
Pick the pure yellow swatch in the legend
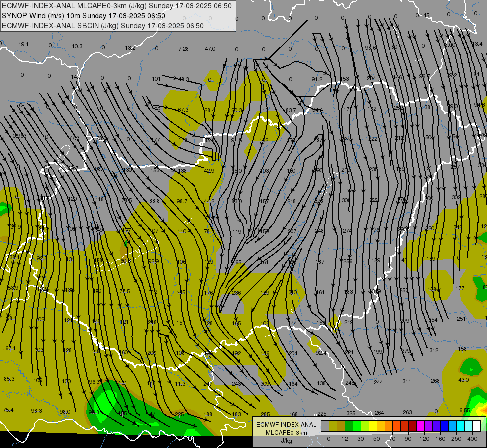click(x=373, y=426)
